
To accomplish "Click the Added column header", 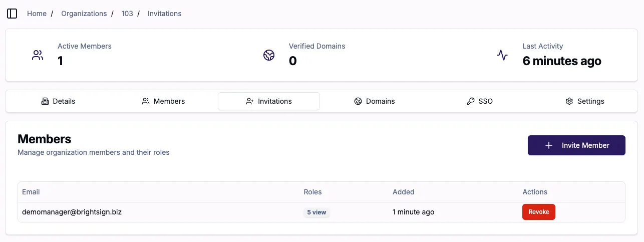I will 404,192.
